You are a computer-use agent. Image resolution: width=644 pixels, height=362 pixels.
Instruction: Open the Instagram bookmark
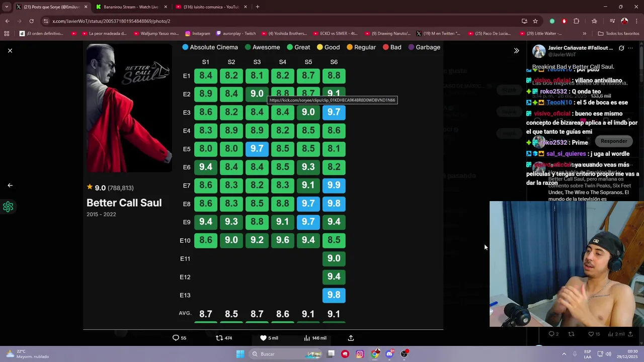coord(198,34)
